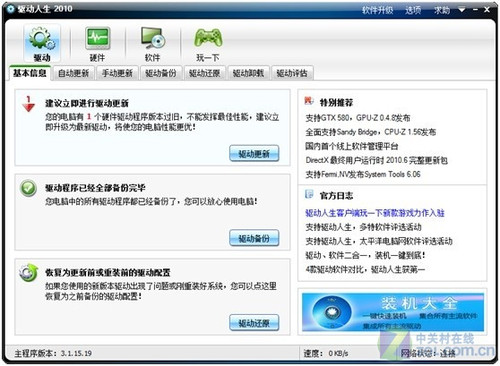Click the red down-arrow driver update icon
Screen dimensions: 500x366
click(x=28, y=104)
